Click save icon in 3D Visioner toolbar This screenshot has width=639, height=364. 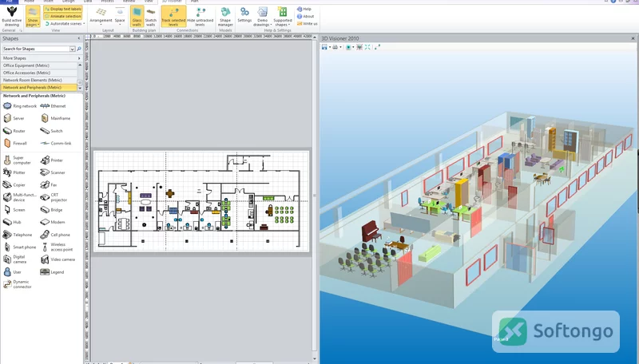pyautogui.click(x=324, y=47)
